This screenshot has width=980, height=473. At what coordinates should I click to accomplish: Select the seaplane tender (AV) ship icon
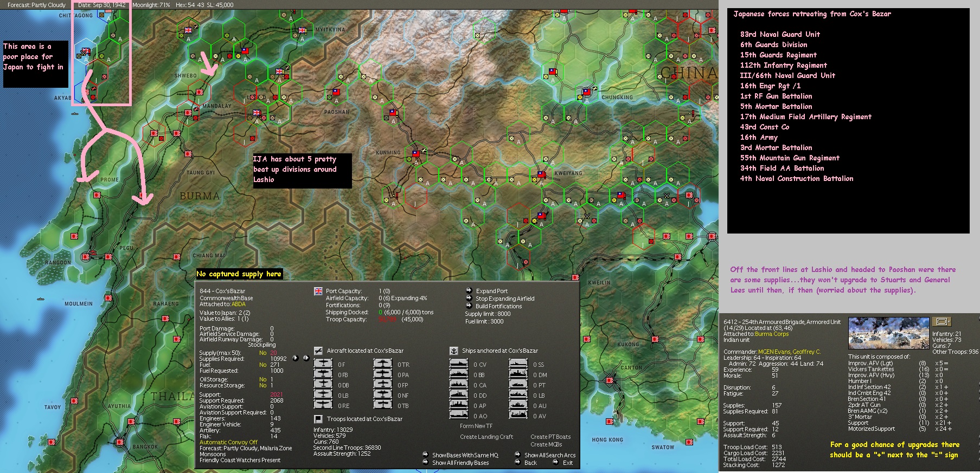518,416
